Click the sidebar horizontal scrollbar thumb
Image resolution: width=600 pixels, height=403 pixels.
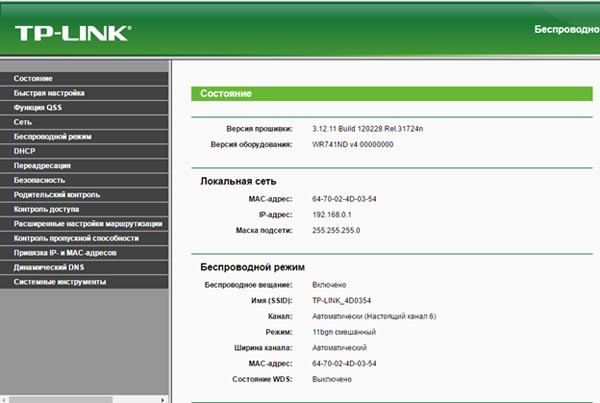pyautogui.click(x=61, y=400)
